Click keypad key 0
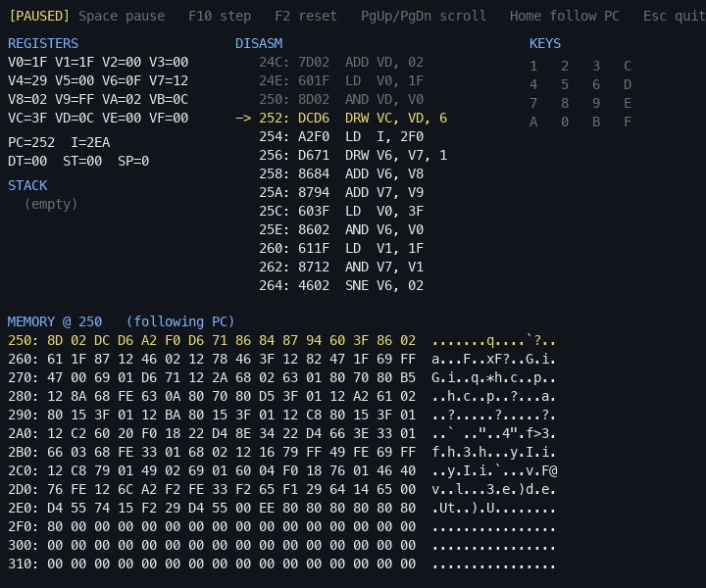 (x=565, y=122)
